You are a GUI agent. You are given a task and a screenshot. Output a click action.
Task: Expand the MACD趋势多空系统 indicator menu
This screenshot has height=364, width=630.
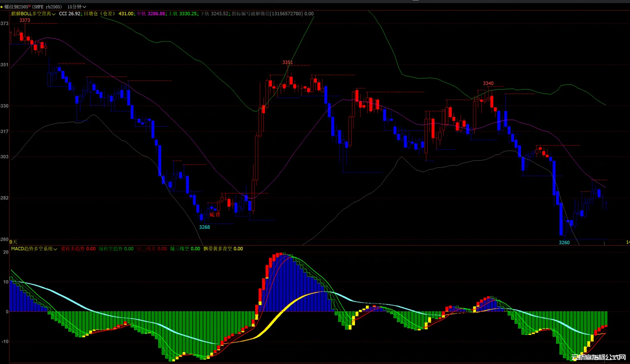pyautogui.click(x=34, y=249)
